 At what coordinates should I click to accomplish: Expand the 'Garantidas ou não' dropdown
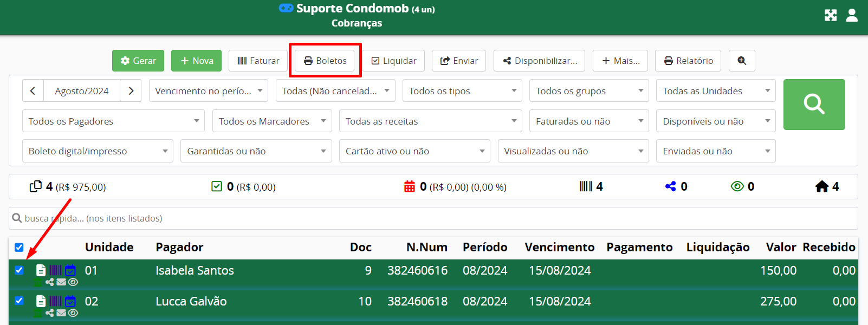[x=256, y=151]
